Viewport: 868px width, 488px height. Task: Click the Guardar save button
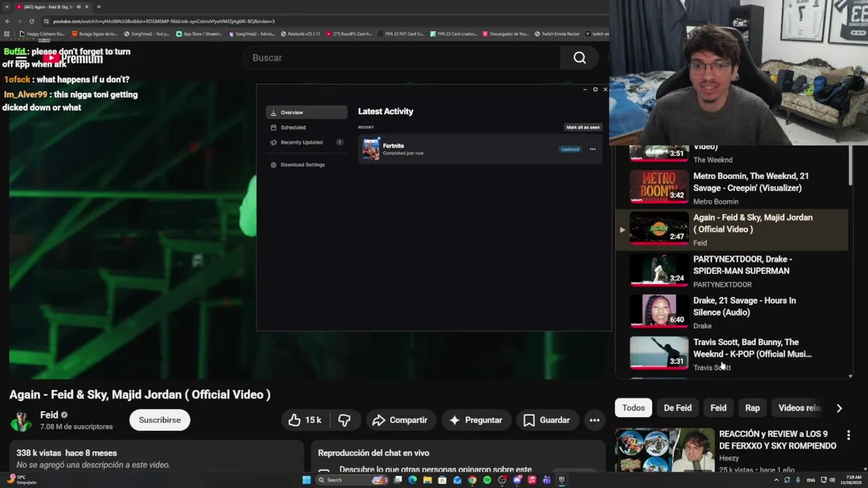(x=547, y=420)
